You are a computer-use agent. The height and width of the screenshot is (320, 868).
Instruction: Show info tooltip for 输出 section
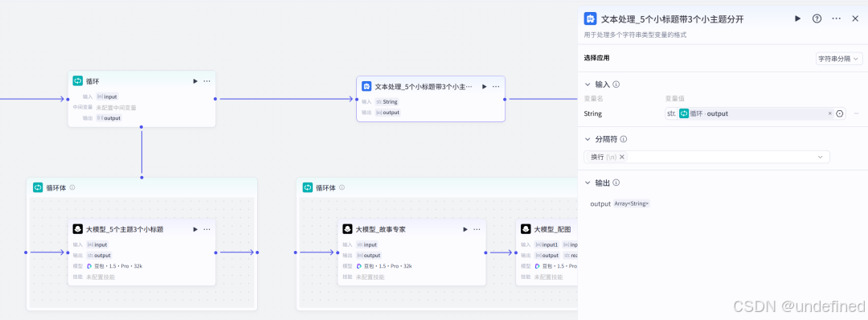tap(616, 183)
